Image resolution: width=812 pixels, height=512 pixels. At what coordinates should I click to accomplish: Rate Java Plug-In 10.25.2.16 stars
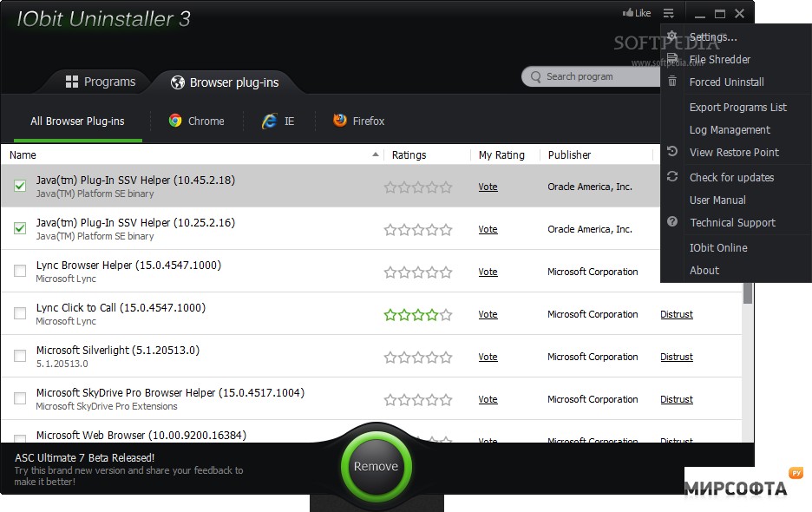[x=418, y=230]
